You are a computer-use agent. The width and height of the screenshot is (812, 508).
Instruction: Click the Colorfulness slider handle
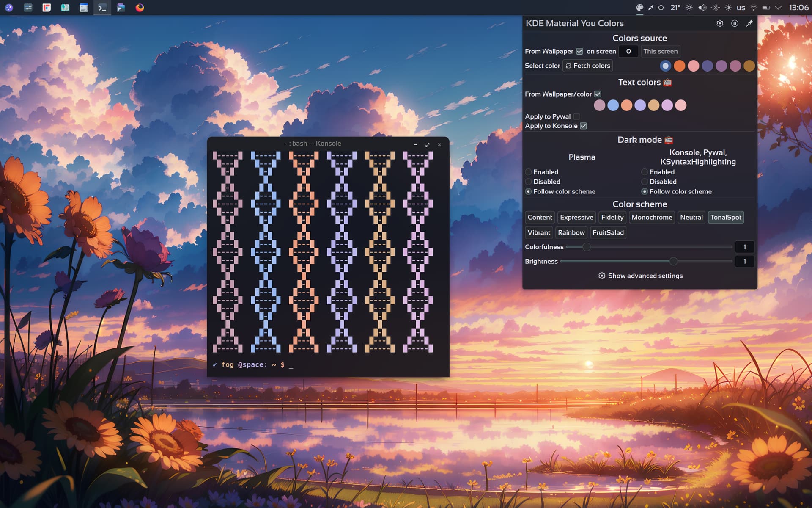[x=586, y=247]
